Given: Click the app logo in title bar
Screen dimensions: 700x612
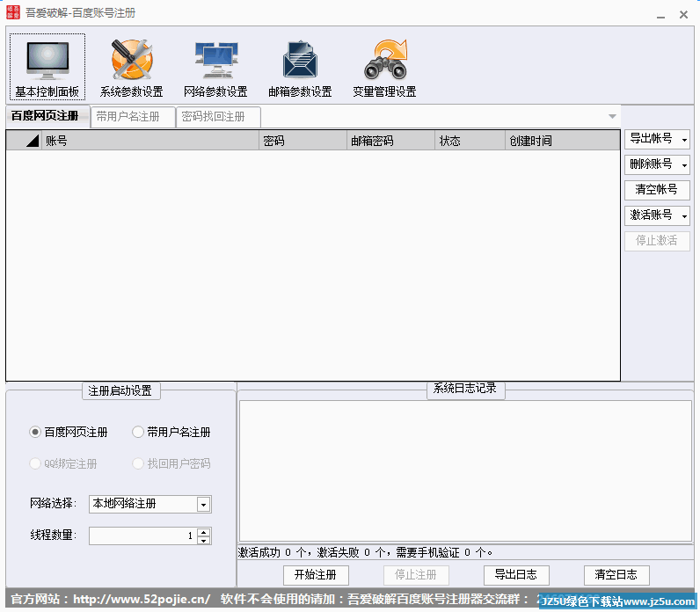Looking at the screenshot, I should 13,12.
